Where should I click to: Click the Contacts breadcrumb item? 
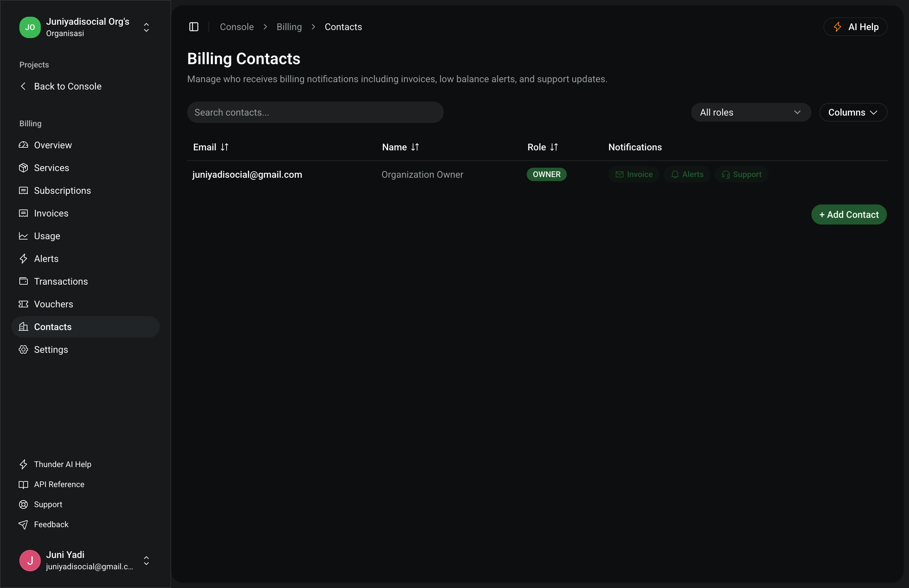pos(343,27)
